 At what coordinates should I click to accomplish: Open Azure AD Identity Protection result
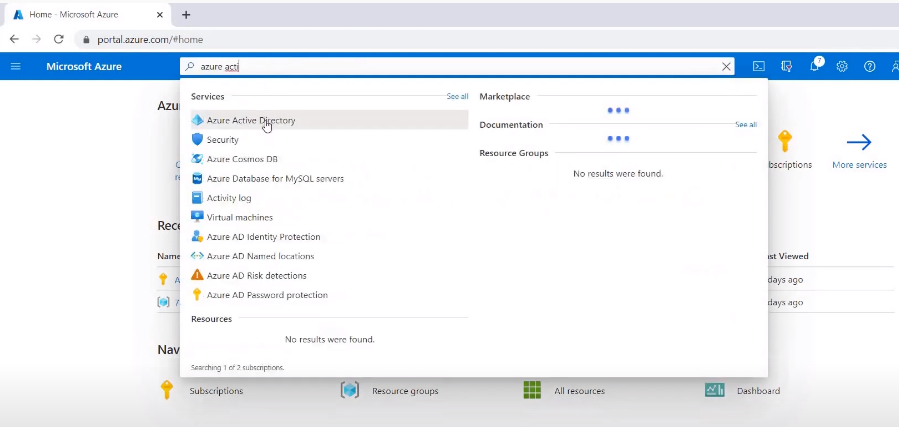pyautogui.click(x=330, y=237)
